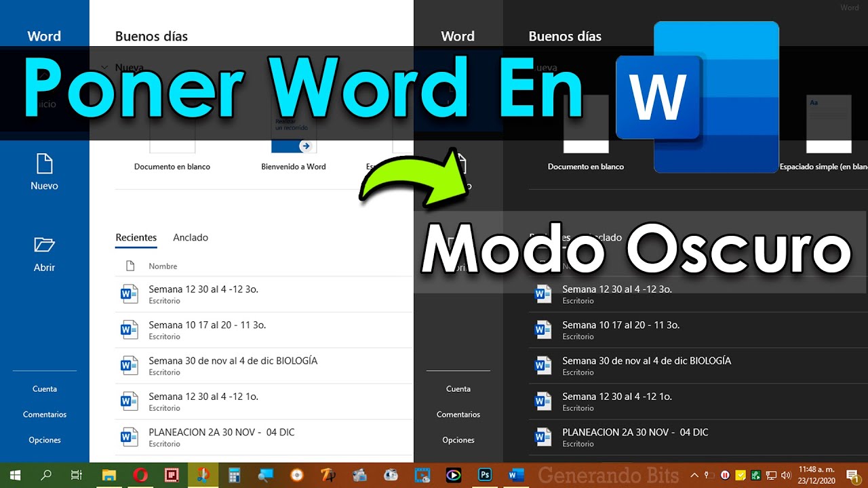Click Word file icon for 'Semana 12 30 al 4 -12 3o.' in dark Word
This screenshot has height=488, width=868.
tap(542, 294)
